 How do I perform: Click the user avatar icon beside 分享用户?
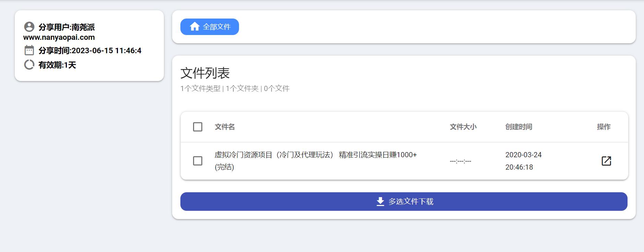29,27
